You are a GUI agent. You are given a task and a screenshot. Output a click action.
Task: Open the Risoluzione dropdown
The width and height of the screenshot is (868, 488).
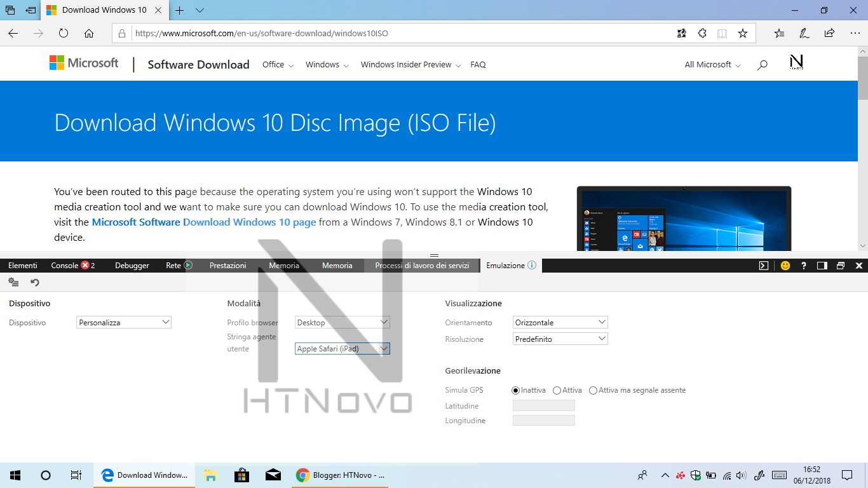[560, 339]
